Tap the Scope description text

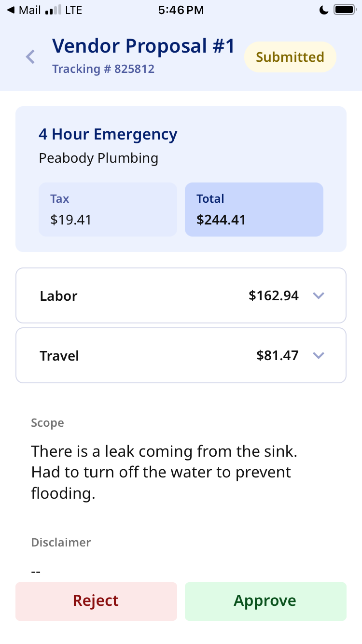click(164, 472)
